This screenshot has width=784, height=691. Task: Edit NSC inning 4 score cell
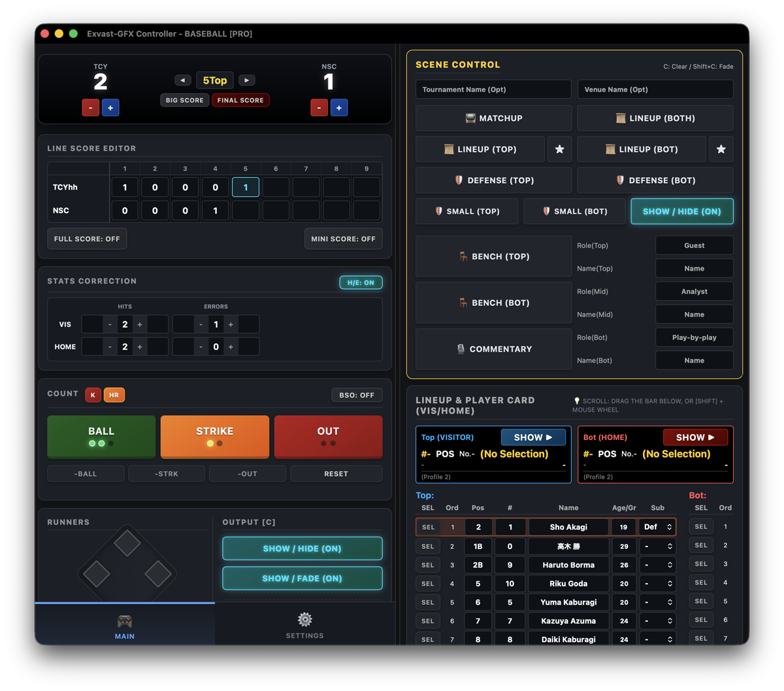tap(216, 211)
